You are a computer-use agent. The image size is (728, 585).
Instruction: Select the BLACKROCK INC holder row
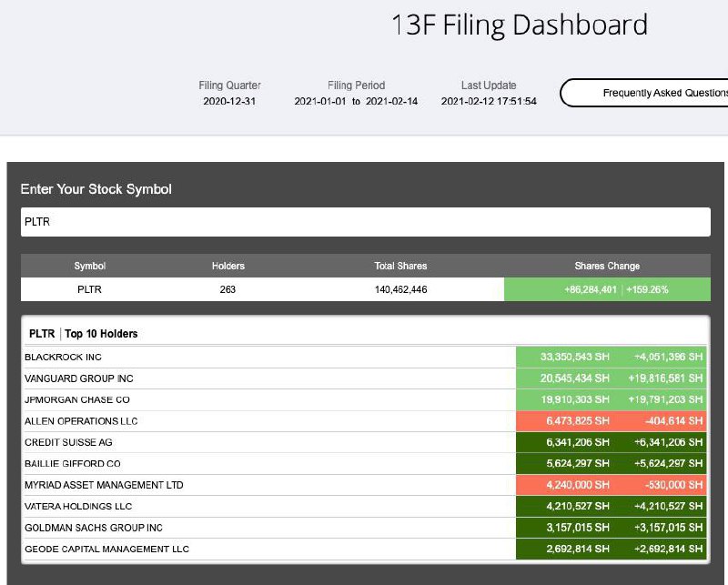point(366,357)
